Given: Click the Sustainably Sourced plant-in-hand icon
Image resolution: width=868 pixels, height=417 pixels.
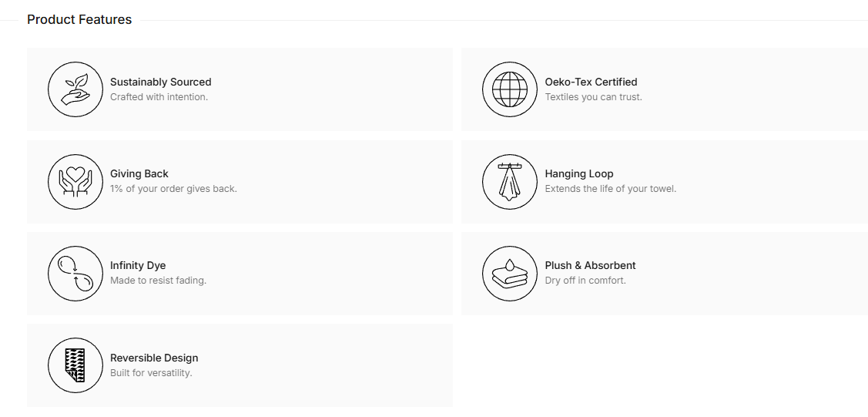Looking at the screenshot, I should click(75, 89).
